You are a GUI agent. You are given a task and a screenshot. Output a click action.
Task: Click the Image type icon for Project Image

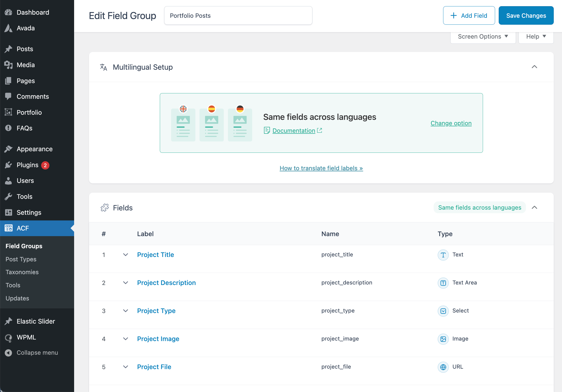pyautogui.click(x=443, y=339)
